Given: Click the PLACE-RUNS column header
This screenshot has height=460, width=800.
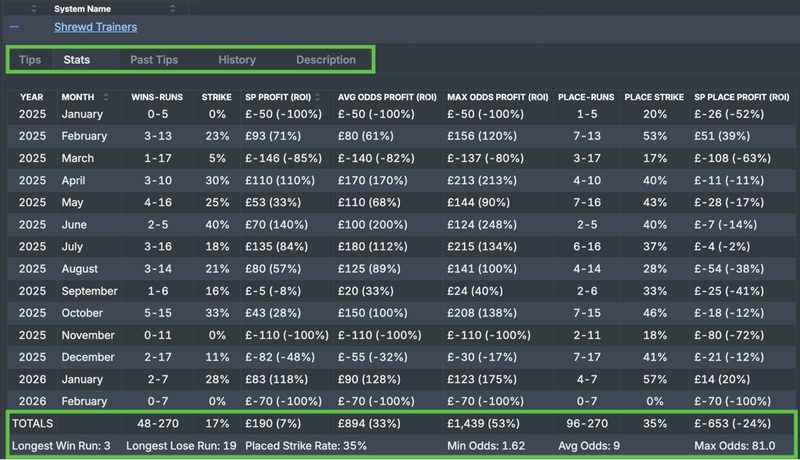Looking at the screenshot, I should [586, 97].
